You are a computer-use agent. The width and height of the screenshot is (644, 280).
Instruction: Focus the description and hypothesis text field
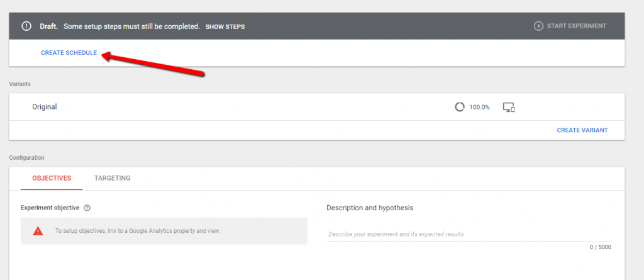469,234
